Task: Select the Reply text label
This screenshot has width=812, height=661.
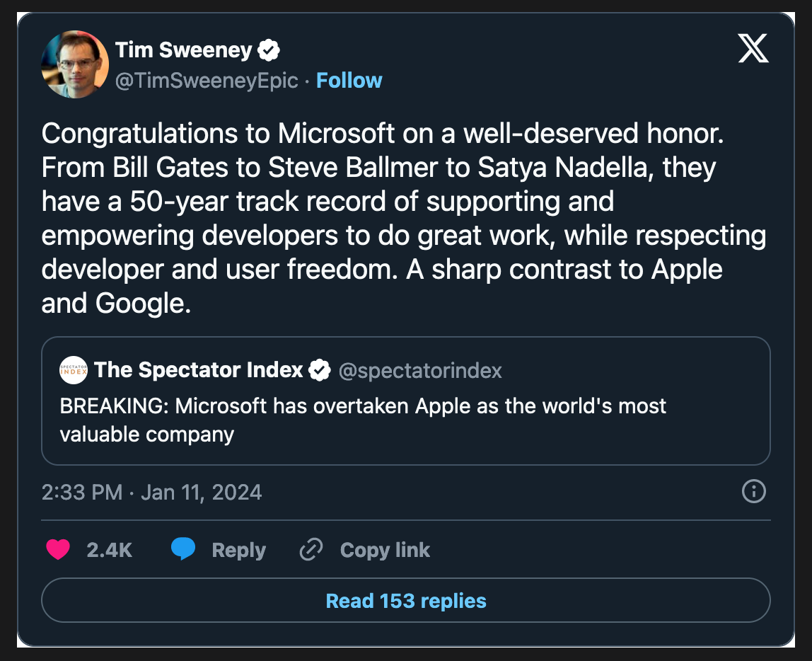Action: coord(238,551)
